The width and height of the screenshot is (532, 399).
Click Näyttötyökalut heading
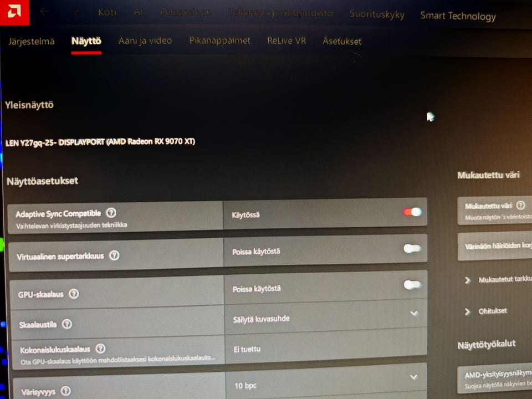(x=487, y=345)
